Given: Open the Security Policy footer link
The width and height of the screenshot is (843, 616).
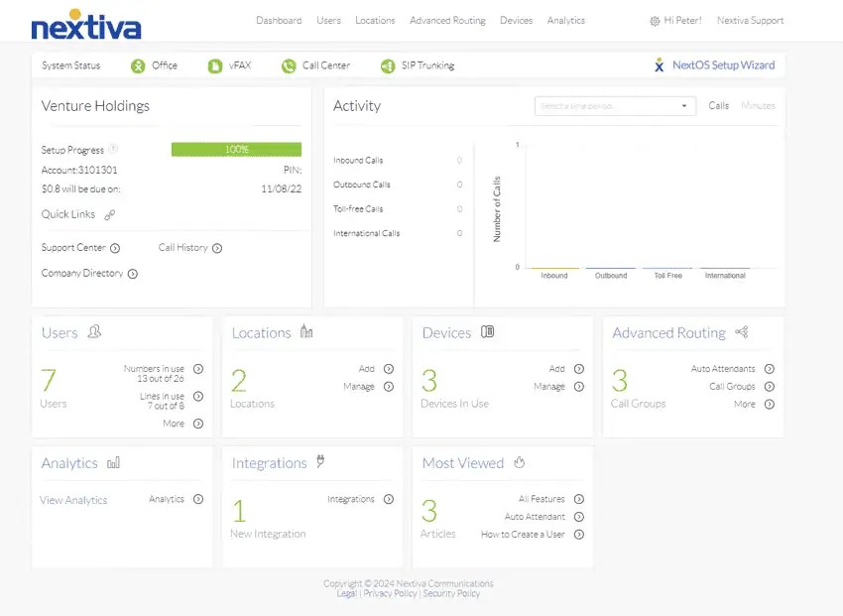Looking at the screenshot, I should [x=451, y=593].
